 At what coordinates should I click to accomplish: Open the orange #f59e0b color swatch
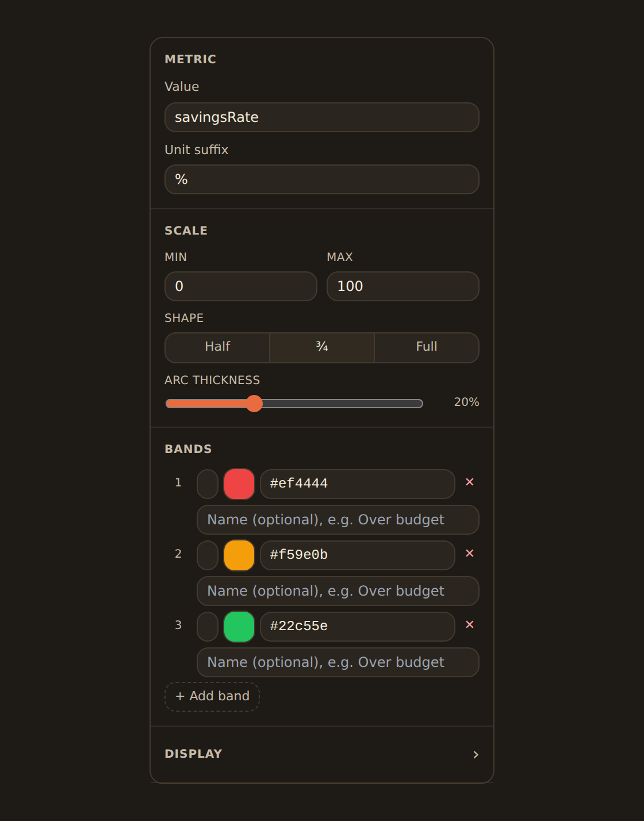point(239,555)
